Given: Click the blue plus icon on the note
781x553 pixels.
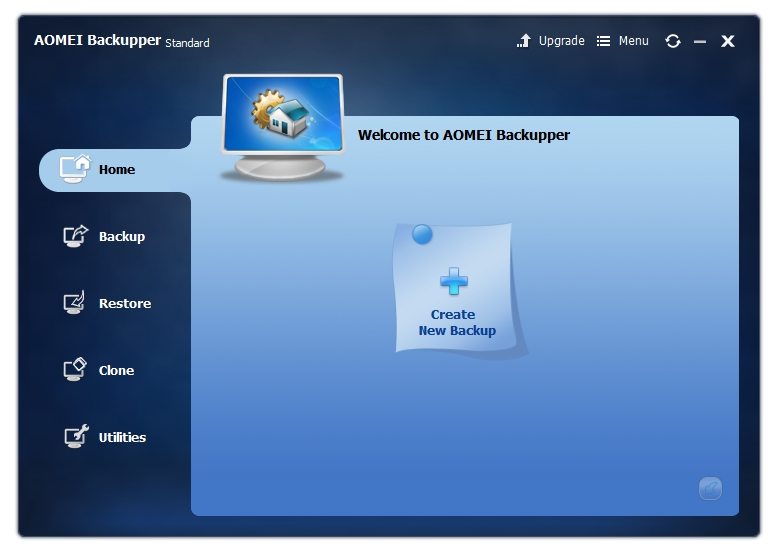Looking at the screenshot, I should click(454, 281).
